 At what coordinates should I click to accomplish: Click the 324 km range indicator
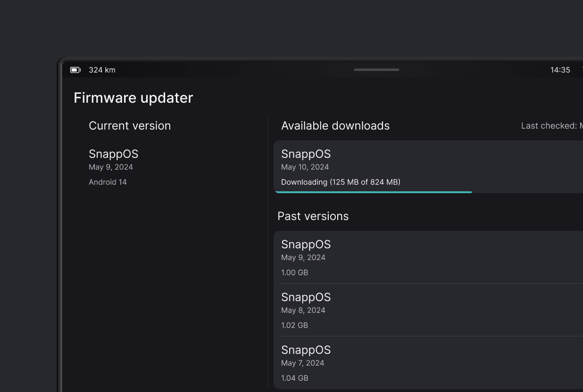pyautogui.click(x=102, y=70)
